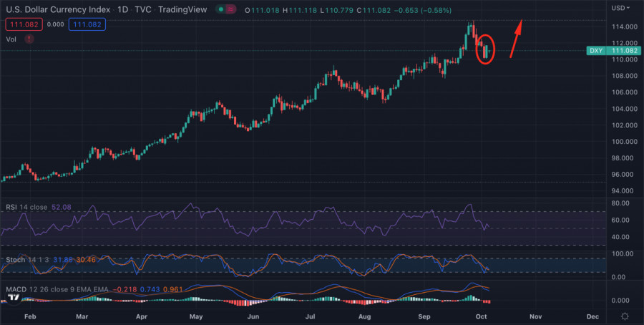Click the red circled candlesticks annotation
Screen dimensions: 644x325
click(x=486, y=49)
